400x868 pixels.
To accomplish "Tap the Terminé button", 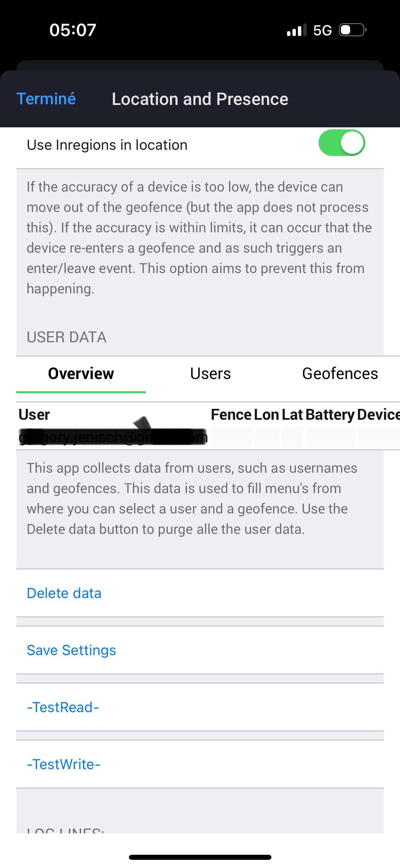I will tap(46, 99).
